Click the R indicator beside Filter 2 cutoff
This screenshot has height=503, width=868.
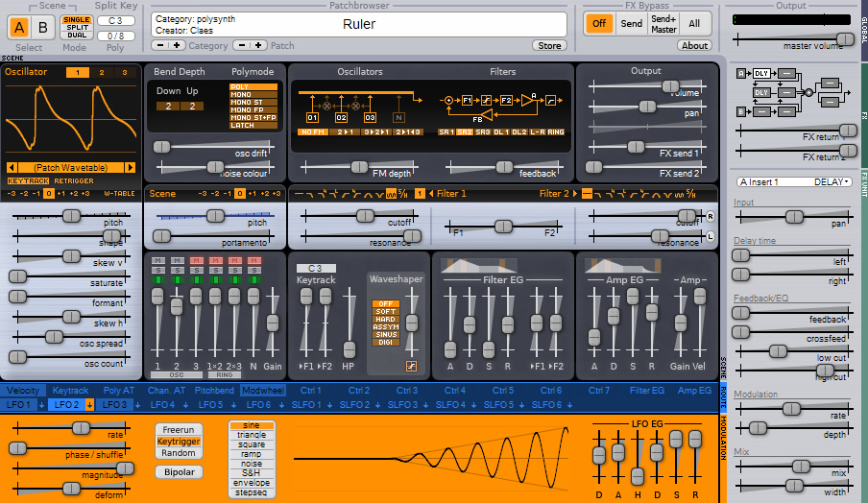coord(710,216)
